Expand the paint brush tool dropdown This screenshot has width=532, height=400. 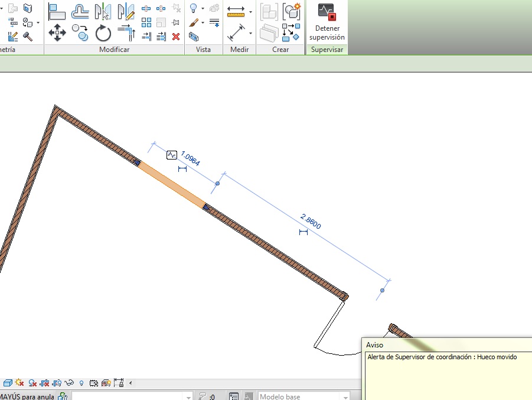(x=203, y=23)
